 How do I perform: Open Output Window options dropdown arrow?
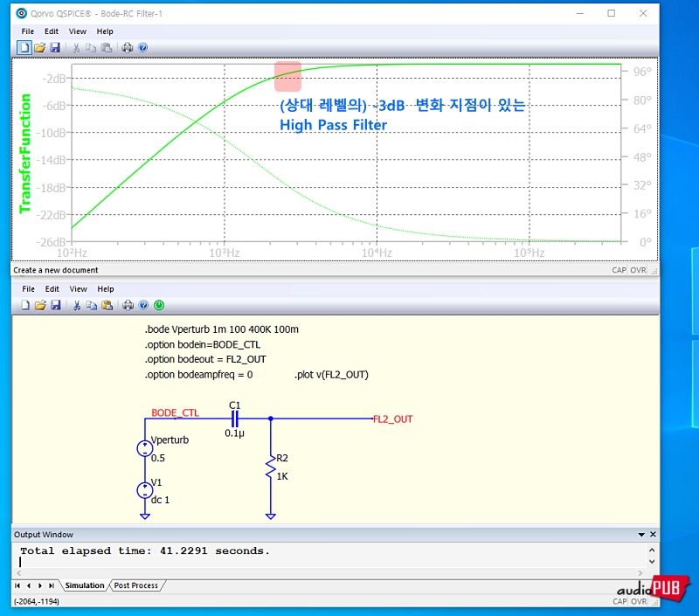click(x=641, y=535)
